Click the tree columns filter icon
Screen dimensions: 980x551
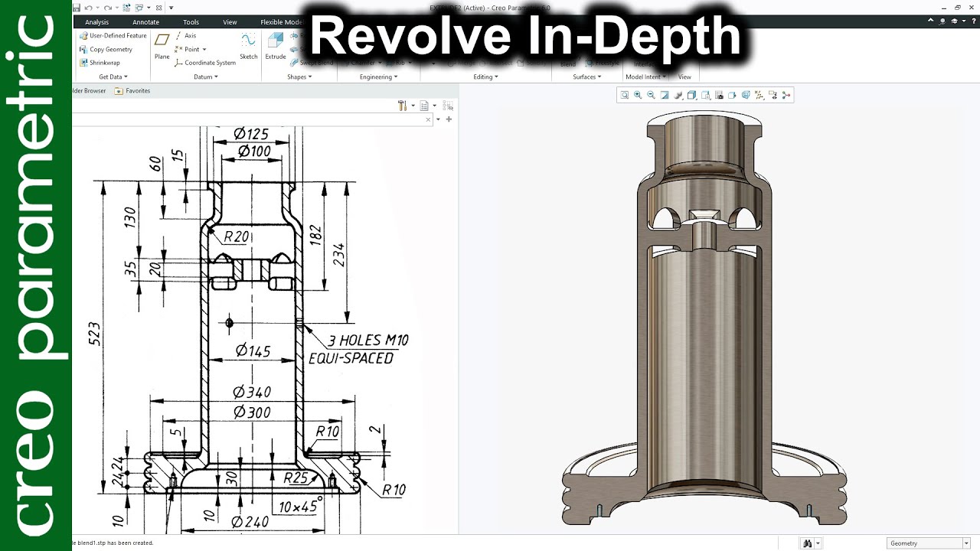[447, 106]
